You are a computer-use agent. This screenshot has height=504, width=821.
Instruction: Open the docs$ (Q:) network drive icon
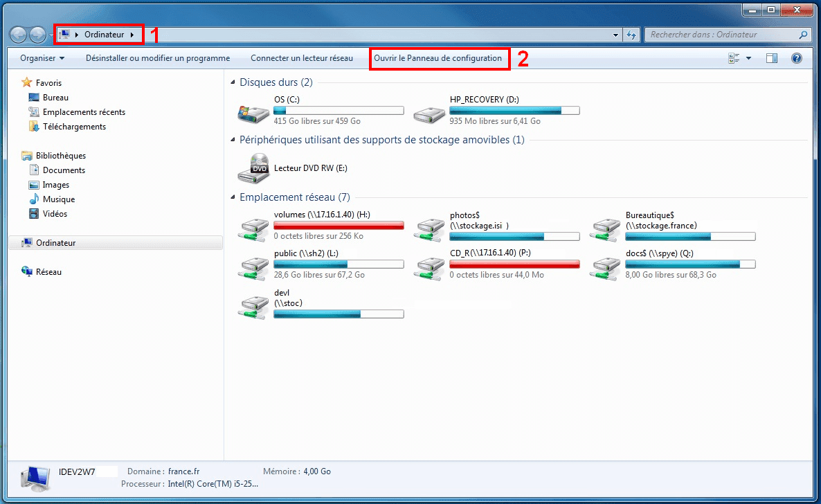605,267
